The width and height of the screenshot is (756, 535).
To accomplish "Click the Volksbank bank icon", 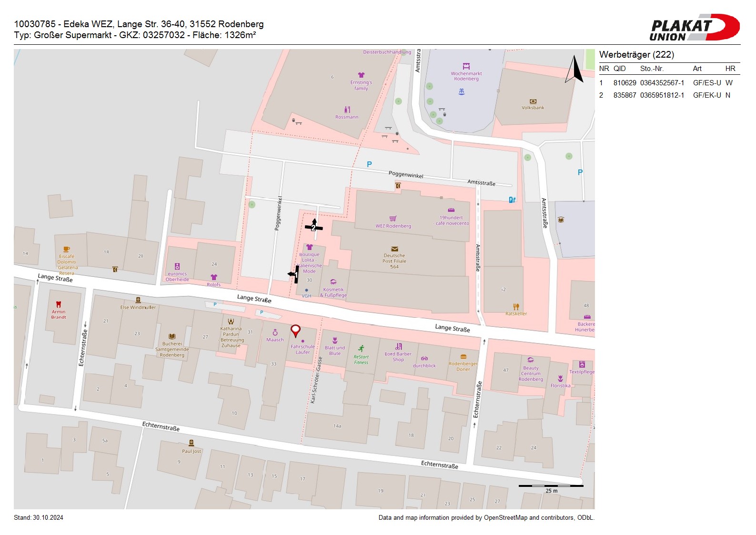I will click(533, 101).
